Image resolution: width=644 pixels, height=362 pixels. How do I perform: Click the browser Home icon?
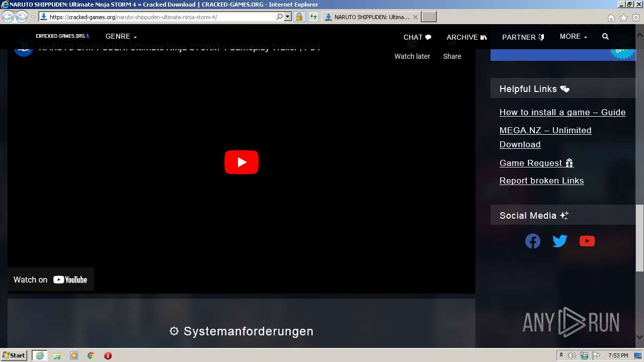tap(611, 18)
